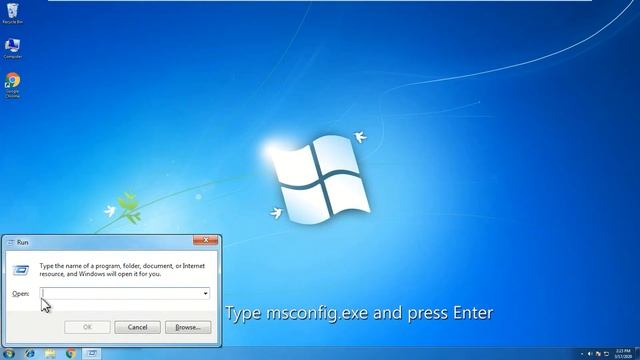640x360 pixels.
Task: Select the Run taskbar button
Action: 92,353
